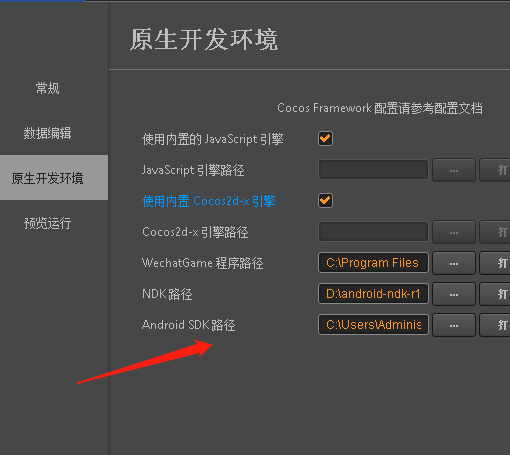
Task: Open the 常规 settings tab
Action: 48,89
